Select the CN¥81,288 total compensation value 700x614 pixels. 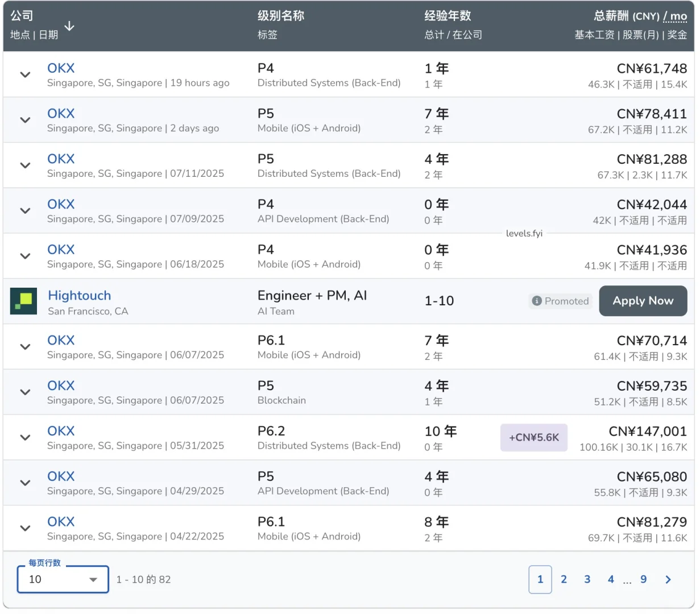tap(652, 159)
